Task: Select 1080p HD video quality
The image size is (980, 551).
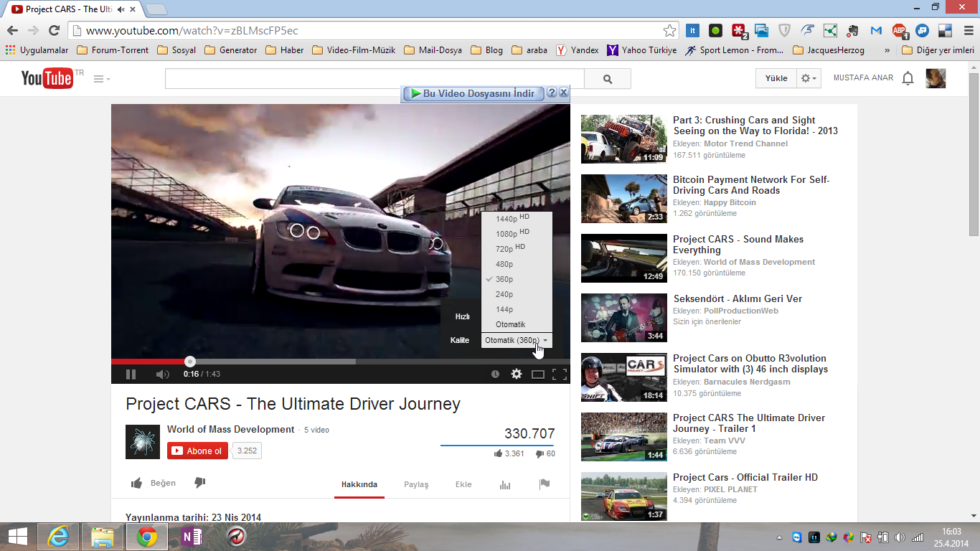Action: 512,234
